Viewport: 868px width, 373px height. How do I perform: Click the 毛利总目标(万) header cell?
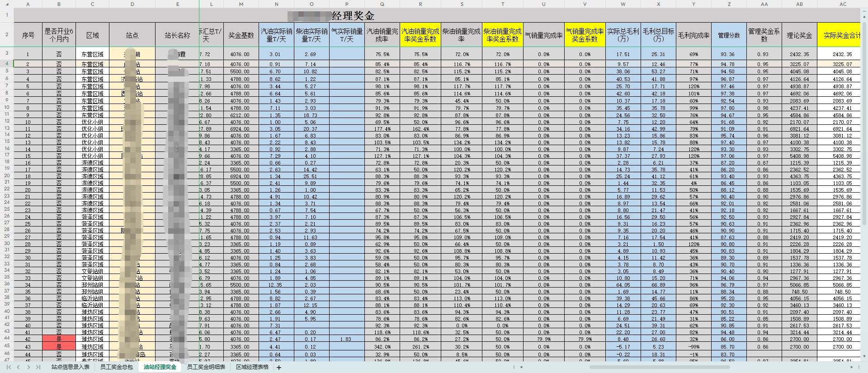pos(658,35)
